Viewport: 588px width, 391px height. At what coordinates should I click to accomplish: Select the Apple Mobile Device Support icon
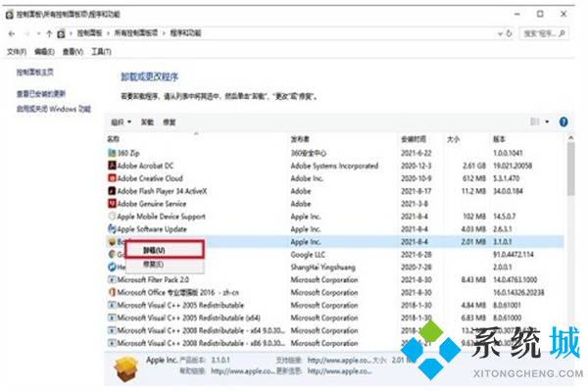click(112, 217)
